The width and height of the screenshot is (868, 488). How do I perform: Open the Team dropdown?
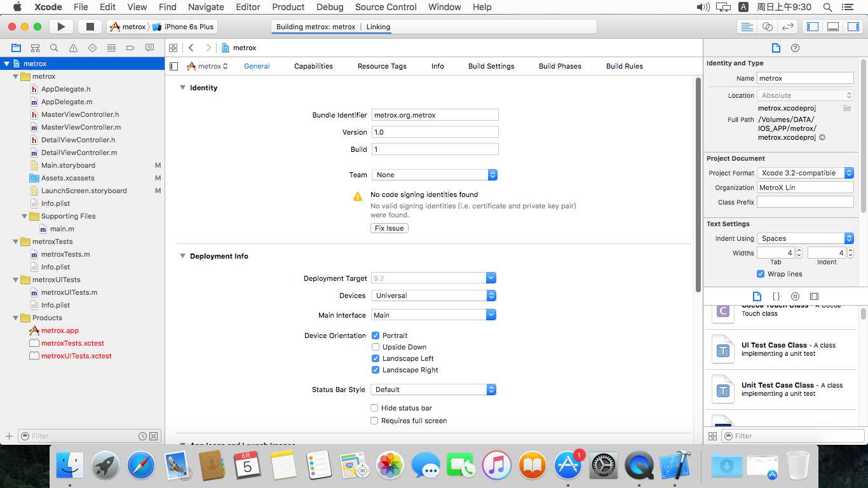[434, 175]
